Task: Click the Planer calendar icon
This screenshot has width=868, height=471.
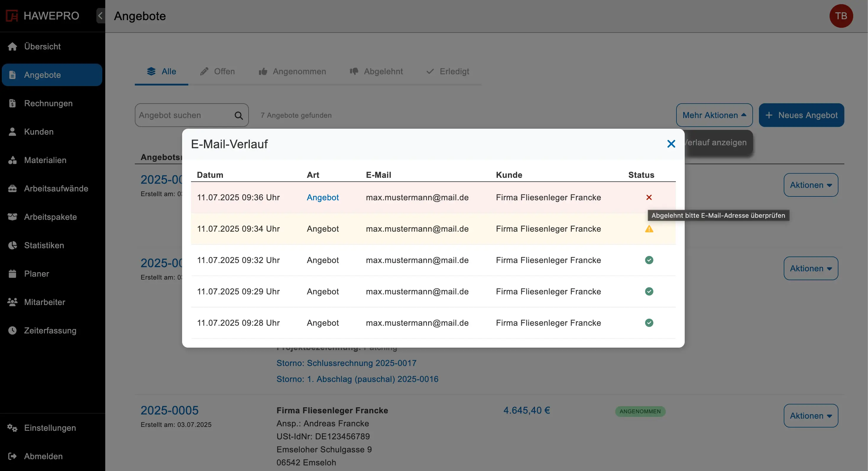Action: (x=12, y=273)
